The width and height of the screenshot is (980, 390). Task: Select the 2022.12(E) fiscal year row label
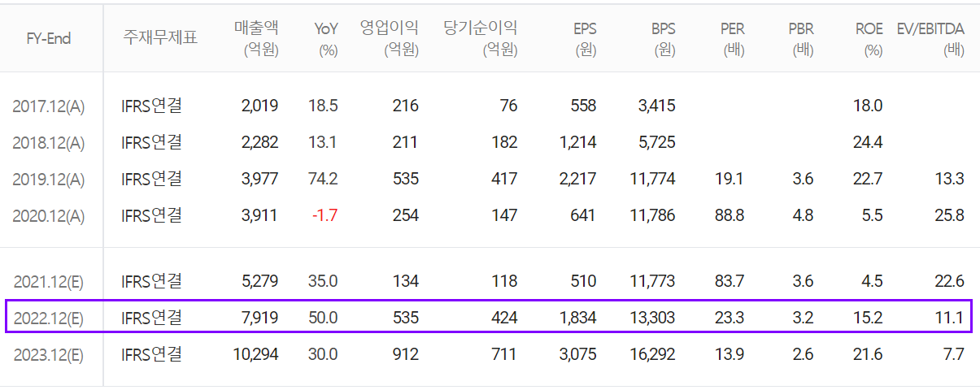click(x=49, y=318)
